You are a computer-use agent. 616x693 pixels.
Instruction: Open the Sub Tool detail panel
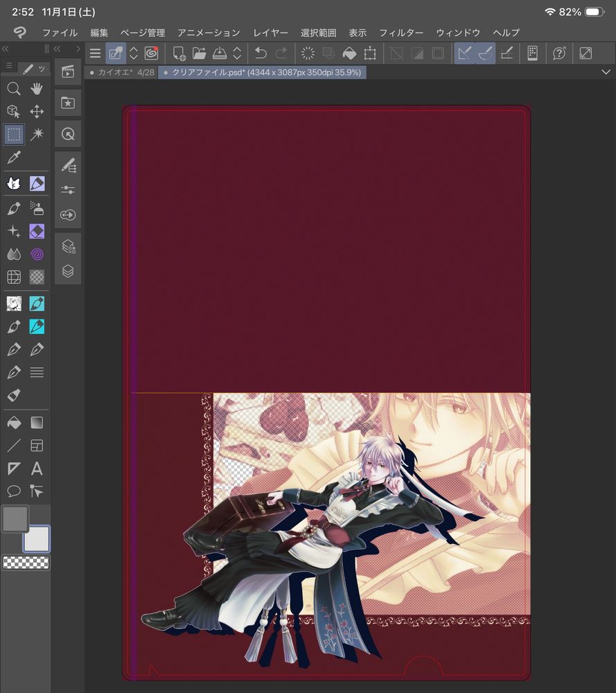coord(68,166)
